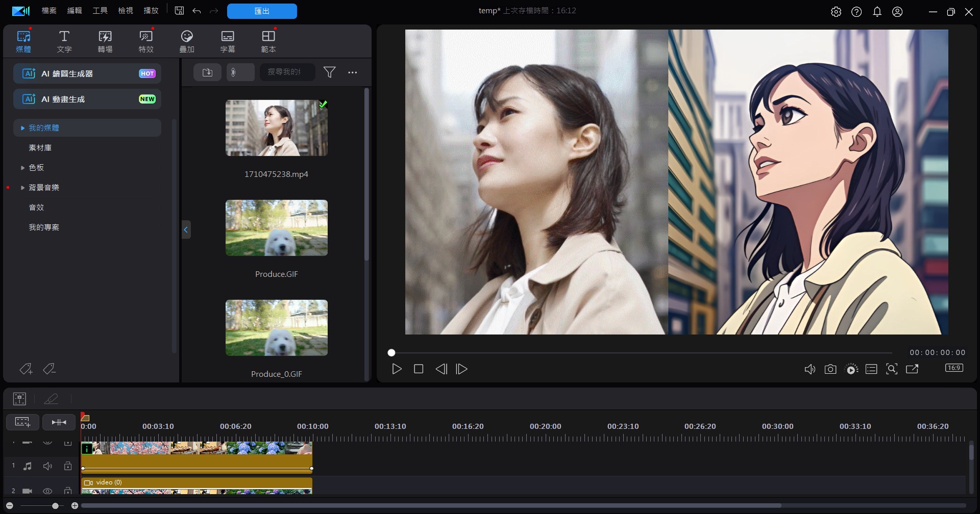Hide video track 2 with the eye toggle
This screenshot has width=980, height=514.
[x=47, y=491]
